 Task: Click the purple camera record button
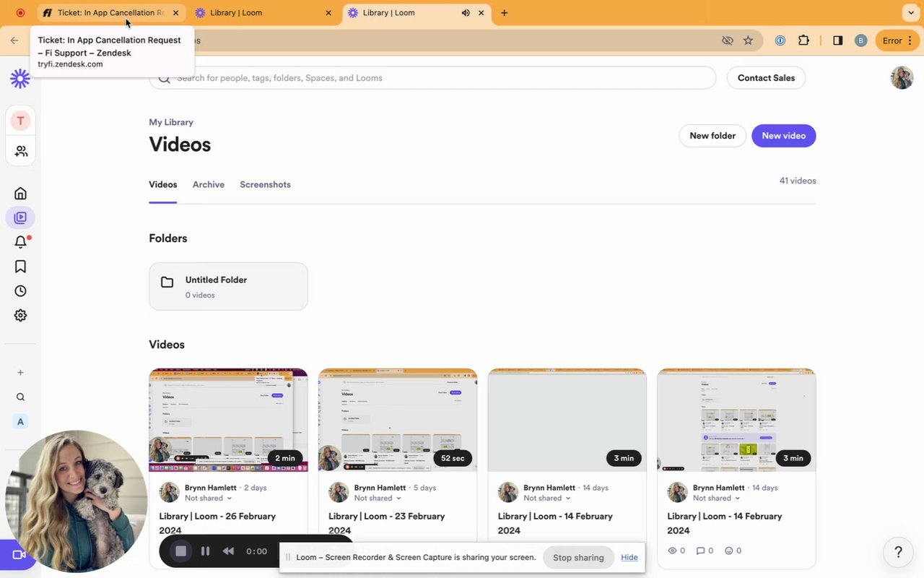(x=19, y=555)
